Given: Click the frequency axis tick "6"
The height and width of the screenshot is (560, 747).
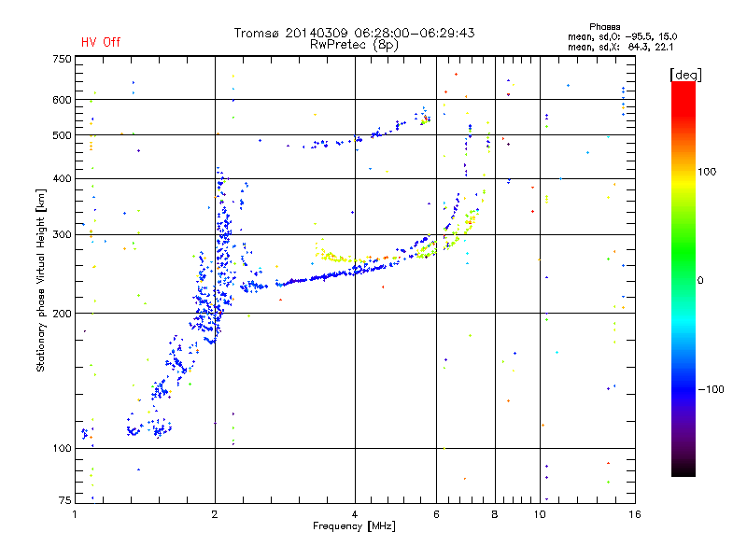Looking at the screenshot, I should 436,514.
